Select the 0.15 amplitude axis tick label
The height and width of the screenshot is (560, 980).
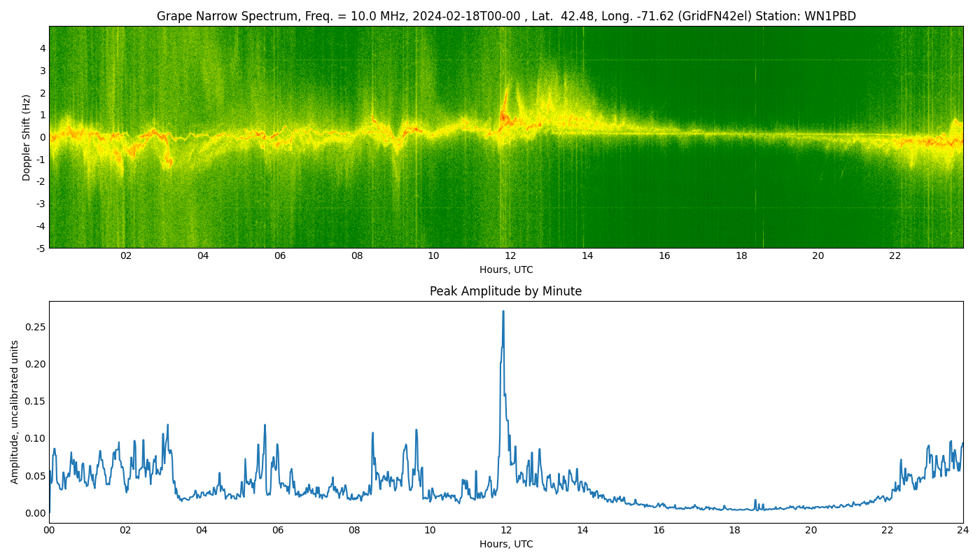click(x=34, y=401)
